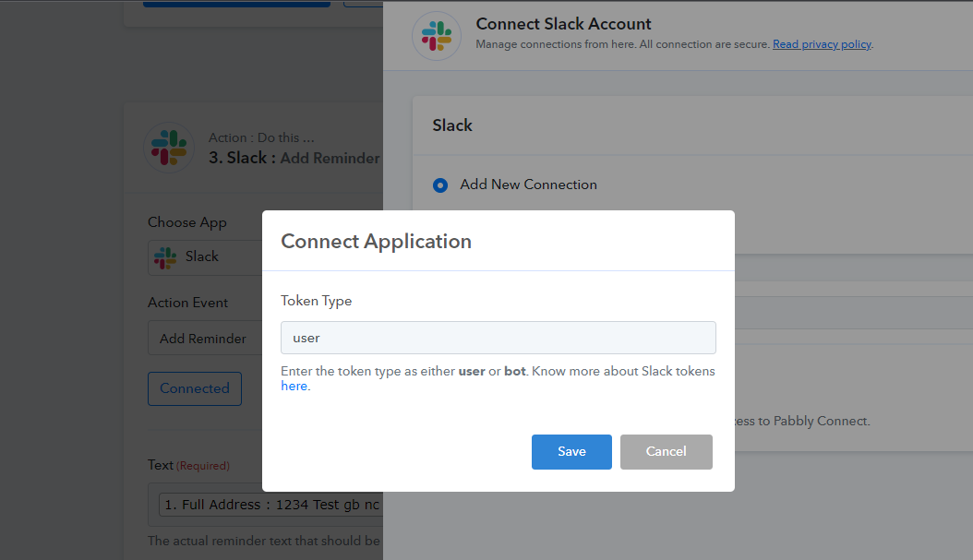
Task: Focus the Token Type input field
Action: coord(499,338)
